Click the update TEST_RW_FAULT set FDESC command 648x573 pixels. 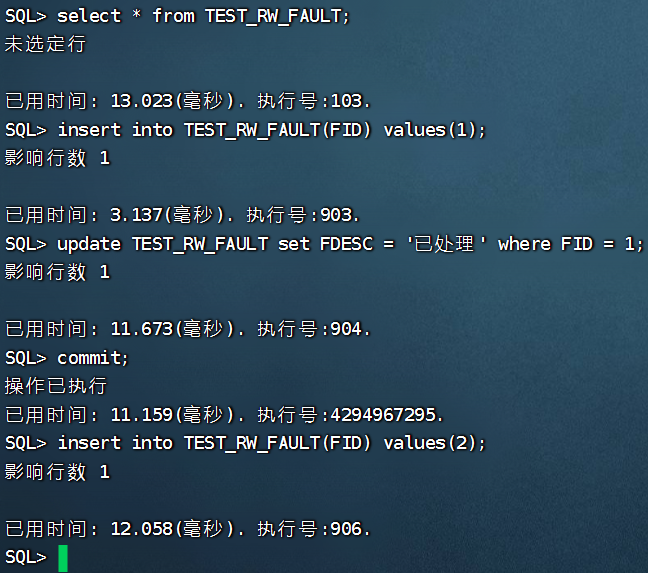[324, 244]
